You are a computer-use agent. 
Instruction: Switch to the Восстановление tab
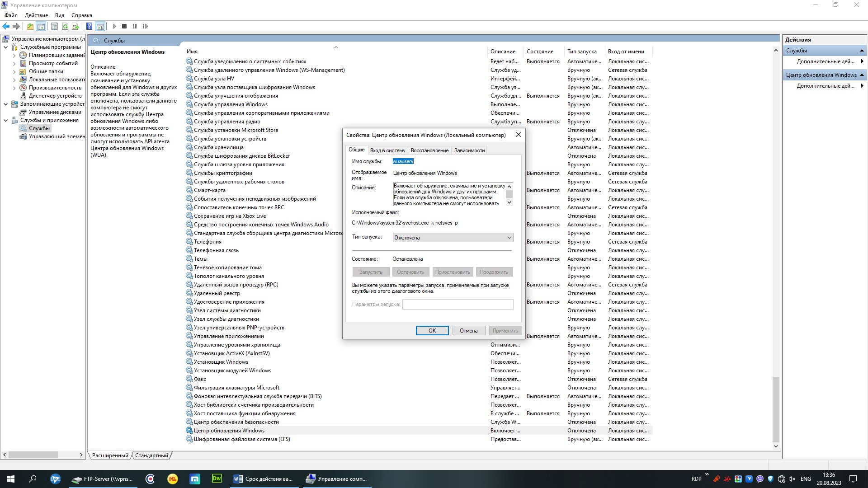coord(429,150)
